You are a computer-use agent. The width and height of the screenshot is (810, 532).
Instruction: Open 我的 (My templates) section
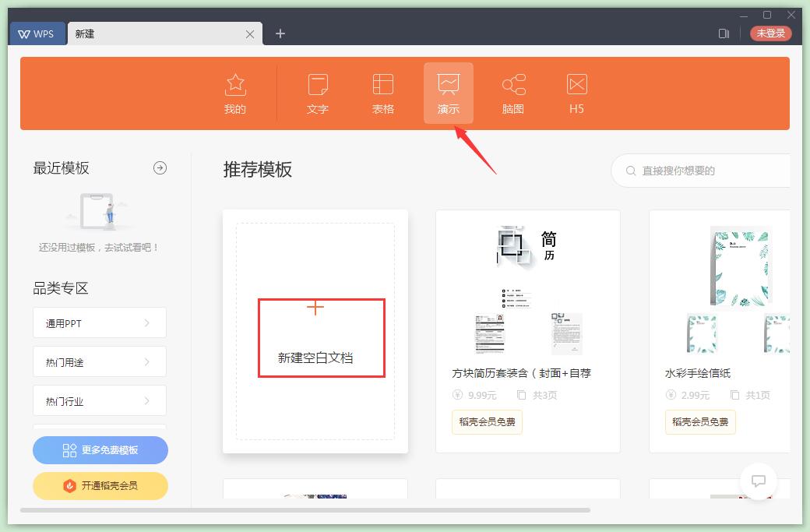click(235, 92)
